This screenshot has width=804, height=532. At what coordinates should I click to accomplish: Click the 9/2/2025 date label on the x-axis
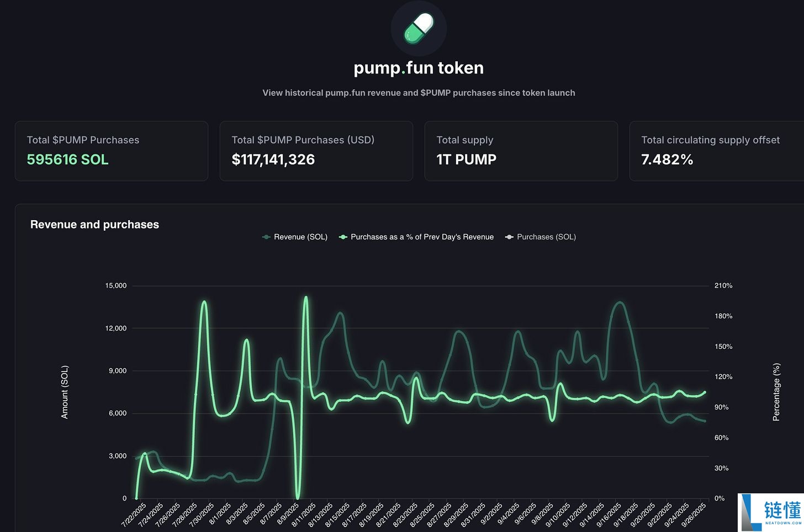[491, 513]
